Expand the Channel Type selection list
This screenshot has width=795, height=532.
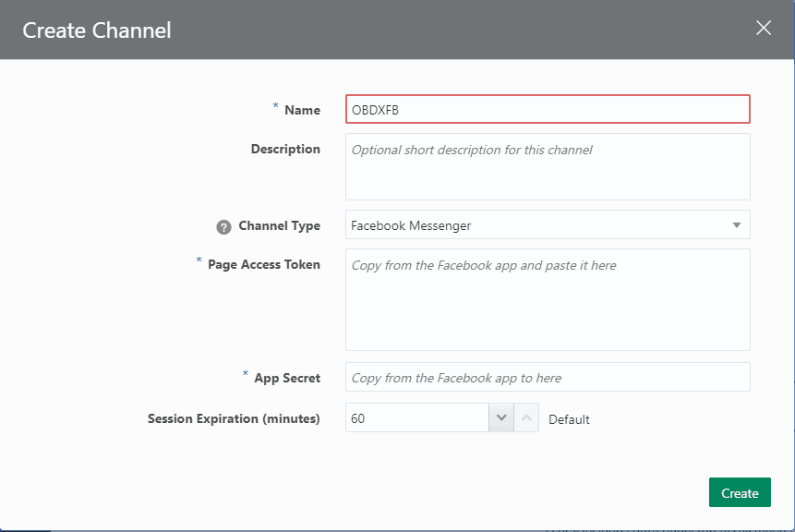737,224
